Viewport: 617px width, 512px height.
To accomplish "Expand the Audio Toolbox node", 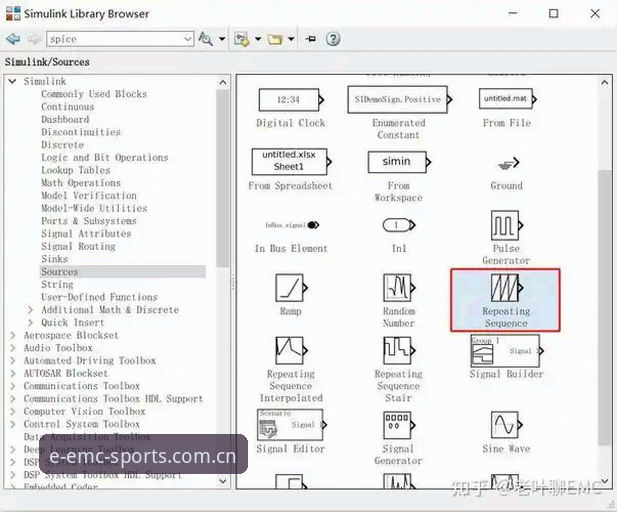I will pos(13,348).
